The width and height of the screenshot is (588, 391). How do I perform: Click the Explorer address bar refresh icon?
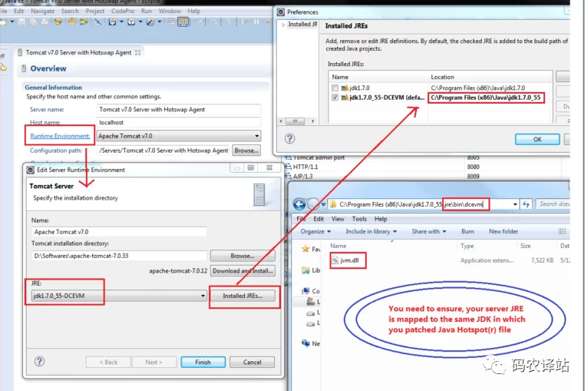click(x=526, y=204)
